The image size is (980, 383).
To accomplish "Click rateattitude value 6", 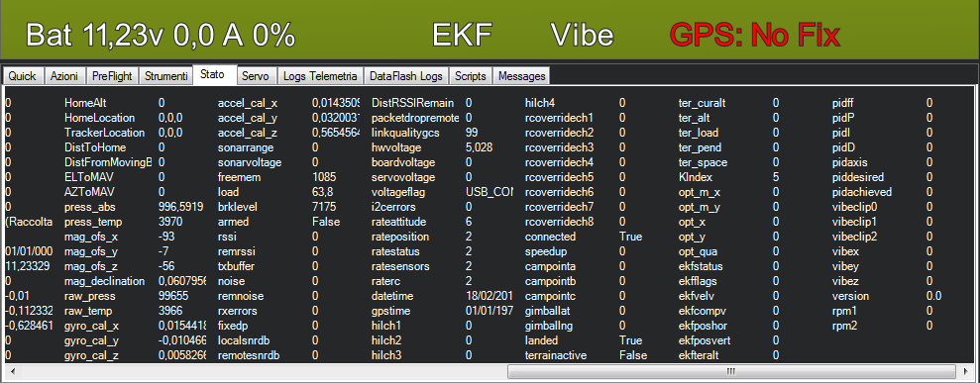I will tap(469, 222).
